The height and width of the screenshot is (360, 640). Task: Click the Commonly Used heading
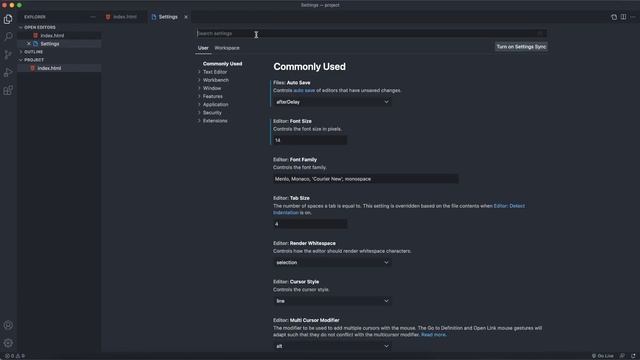(x=309, y=67)
